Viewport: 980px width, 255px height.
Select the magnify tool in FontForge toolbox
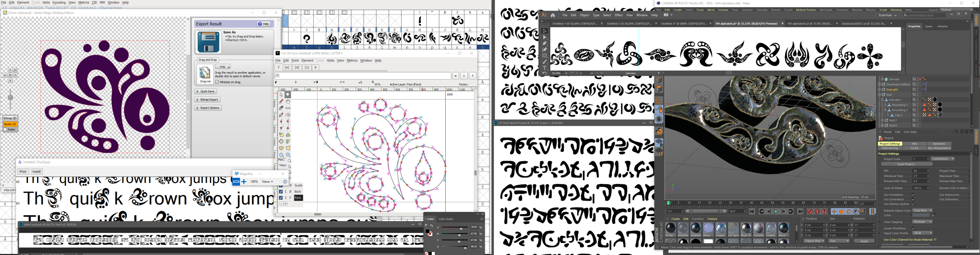click(288, 95)
